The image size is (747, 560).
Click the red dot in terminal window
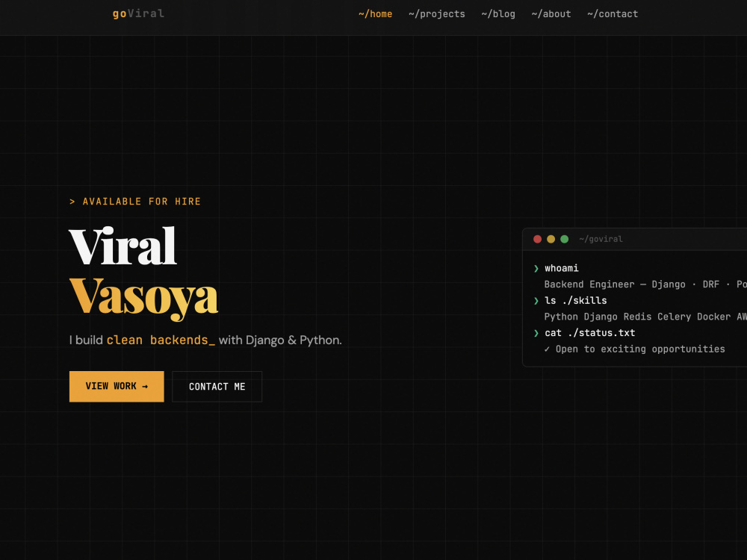click(x=537, y=239)
